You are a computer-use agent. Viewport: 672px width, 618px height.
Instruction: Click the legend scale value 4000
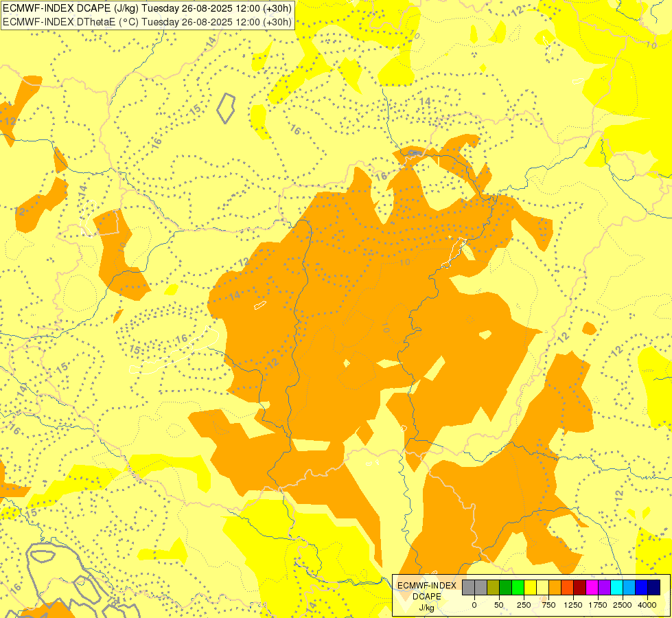click(x=647, y=605)
